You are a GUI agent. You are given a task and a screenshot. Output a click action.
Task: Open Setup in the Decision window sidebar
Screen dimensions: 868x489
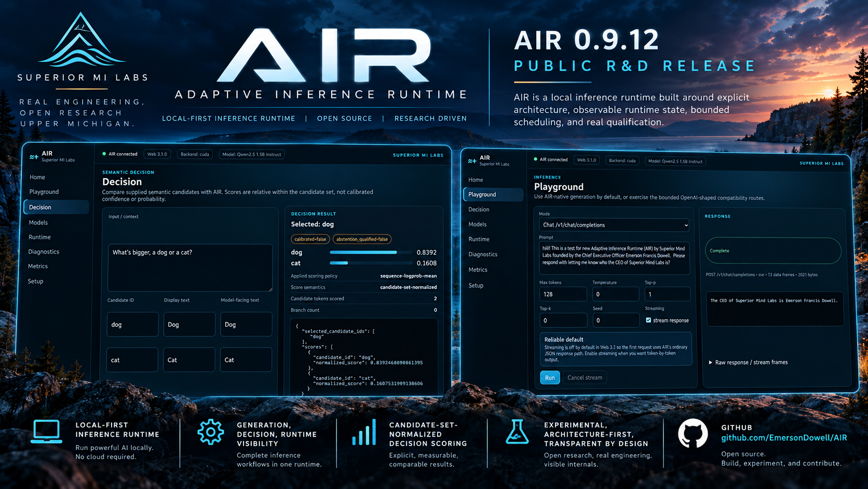(x=35, y=281)
